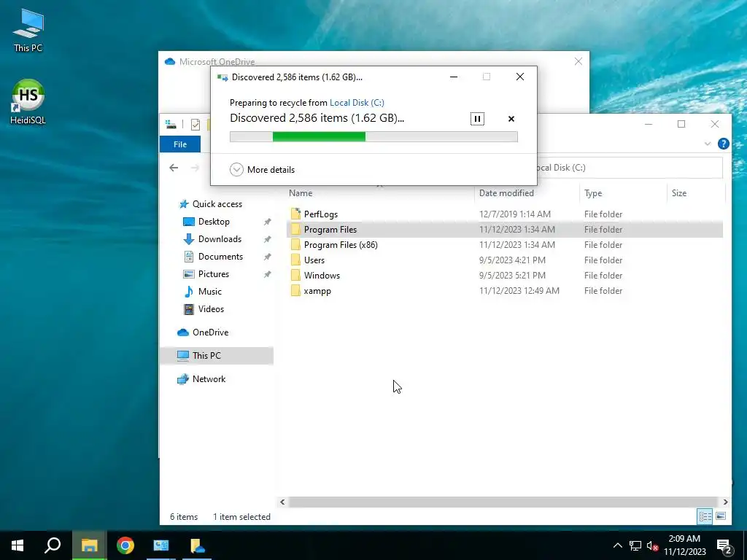Open Explorer help question mark icon
The width and height of the screenshot is (747, 560).
[723, 144]
